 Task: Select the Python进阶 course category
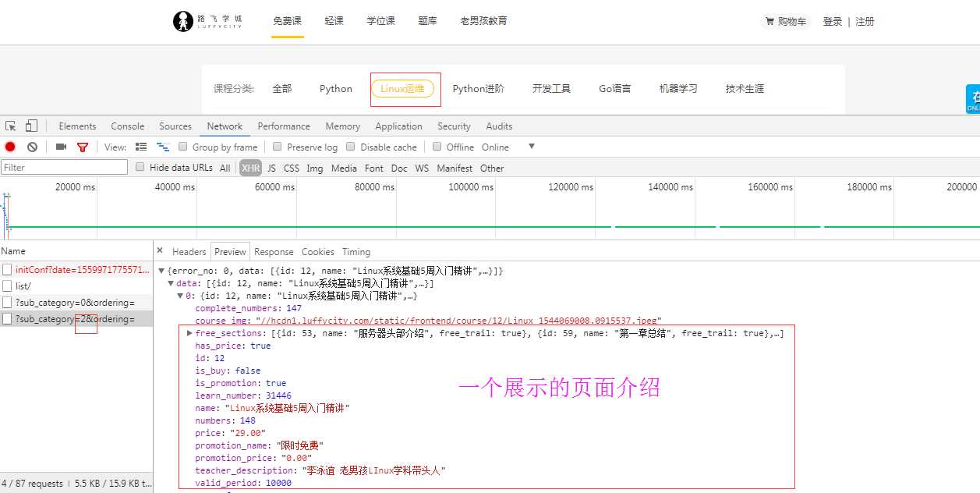(478, 89)
